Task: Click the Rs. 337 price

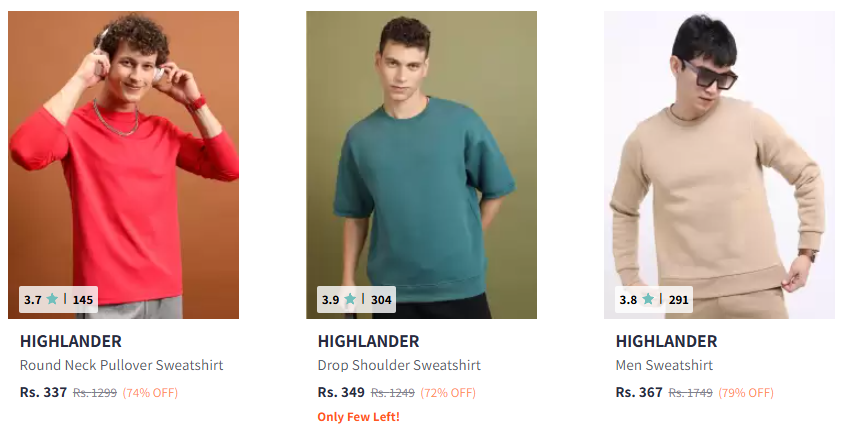Action: click(x=43, y=393)
